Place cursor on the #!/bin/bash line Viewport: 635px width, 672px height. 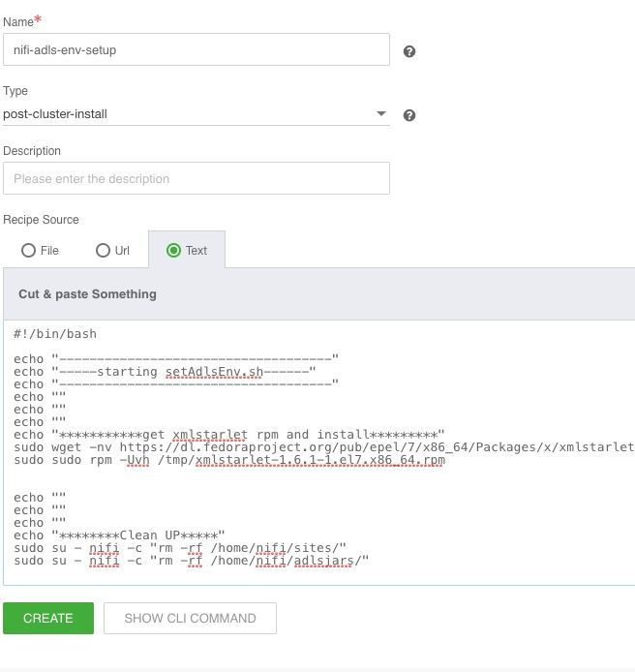pos(55,333)
